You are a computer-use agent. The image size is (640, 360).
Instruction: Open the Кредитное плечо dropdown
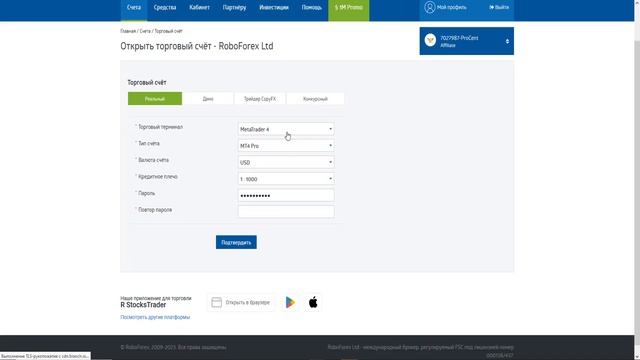pyautogui.click(x=286, y=179)
